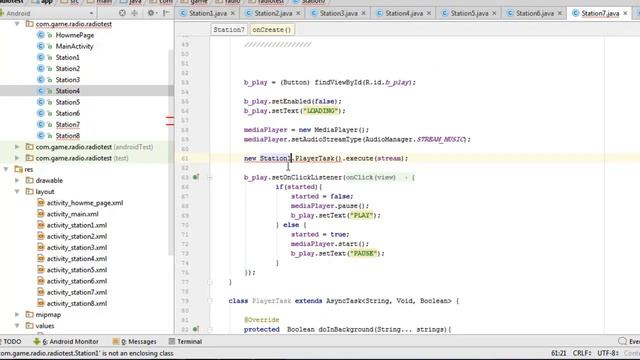Click the java breadcrumb in navigation bar
The image size is (640, 360).
click(131, 2)
